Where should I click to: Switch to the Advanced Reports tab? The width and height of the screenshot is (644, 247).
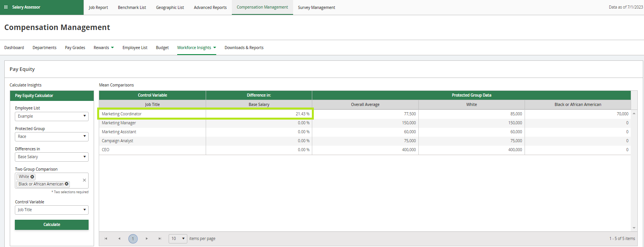tap(210, 7)
